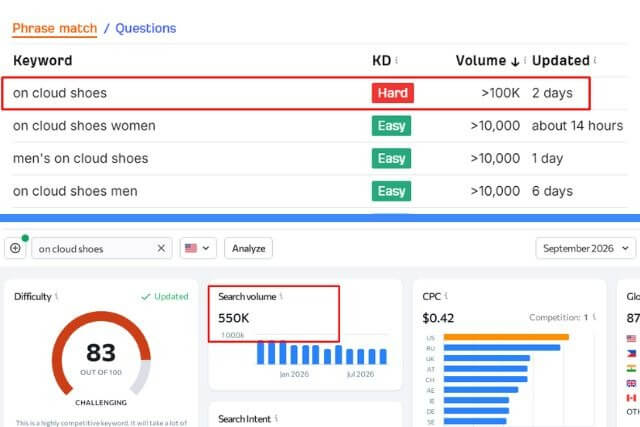Open the September 2026 date dropdown
640x427 pixels.
586,248
